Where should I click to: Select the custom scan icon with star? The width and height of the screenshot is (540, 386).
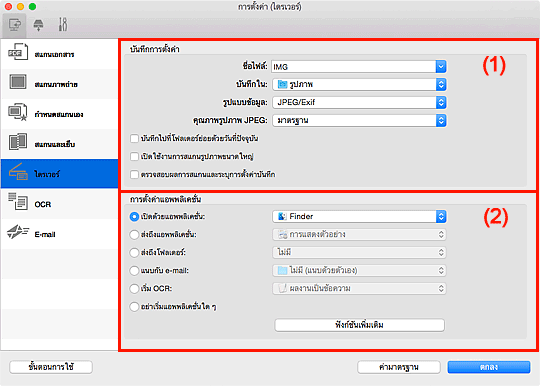pos(18,112)
